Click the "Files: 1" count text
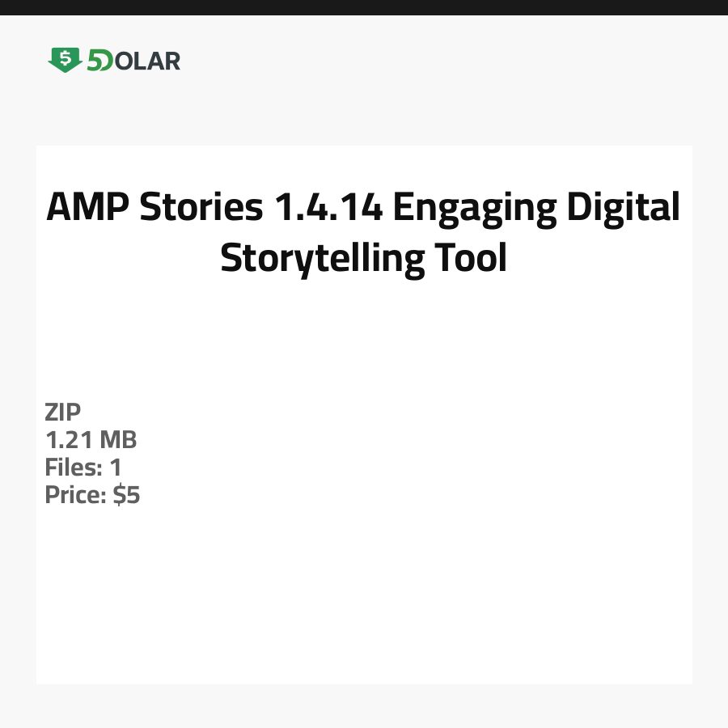 click(83, 468)
